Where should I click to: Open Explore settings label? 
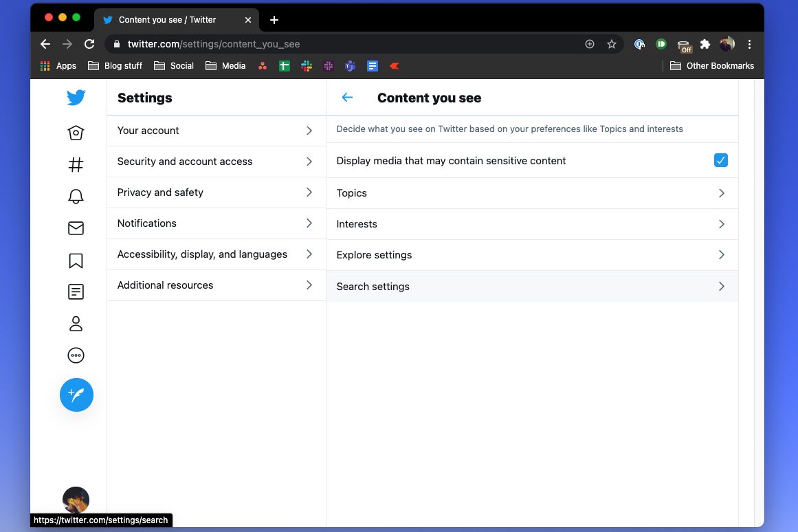coord(374,255)
